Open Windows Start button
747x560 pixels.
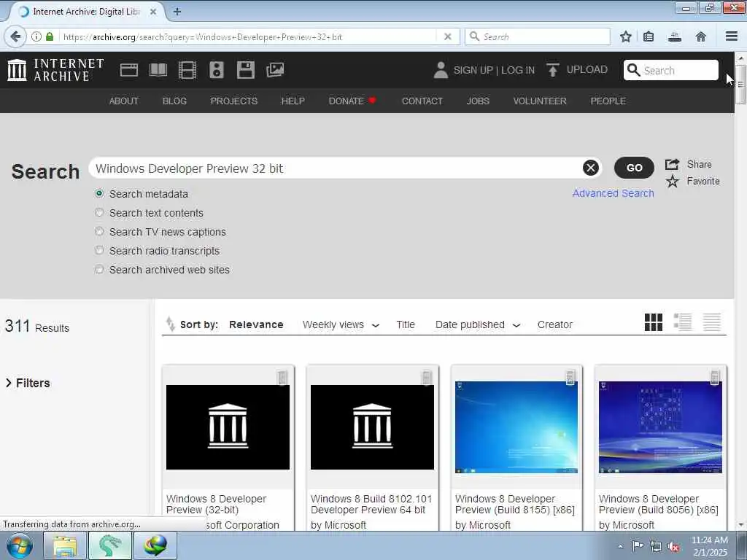(20, 545)
